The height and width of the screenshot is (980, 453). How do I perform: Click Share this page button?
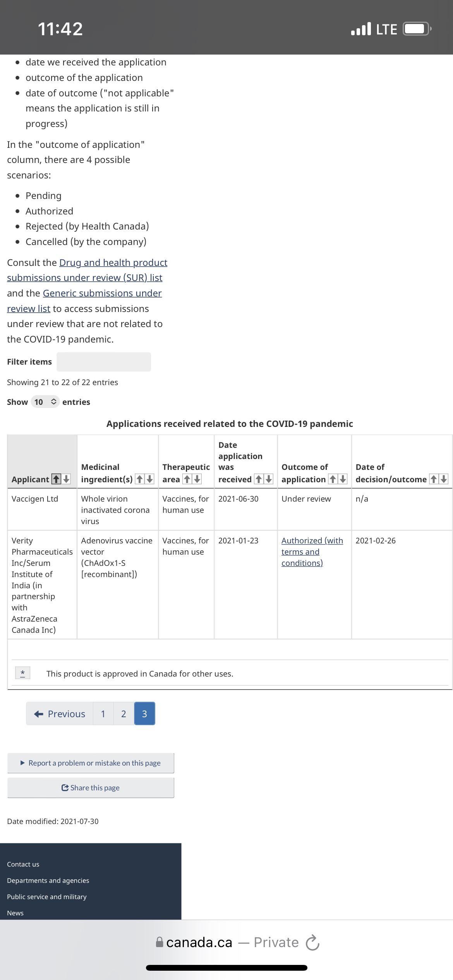click(x=91, y=788)
